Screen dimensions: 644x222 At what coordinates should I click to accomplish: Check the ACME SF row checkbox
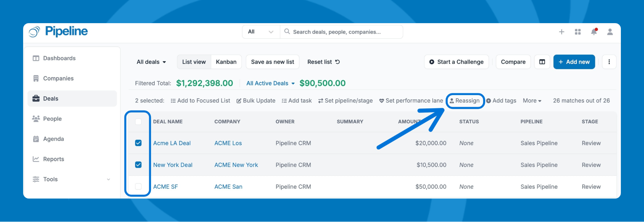tap(138, 187)
